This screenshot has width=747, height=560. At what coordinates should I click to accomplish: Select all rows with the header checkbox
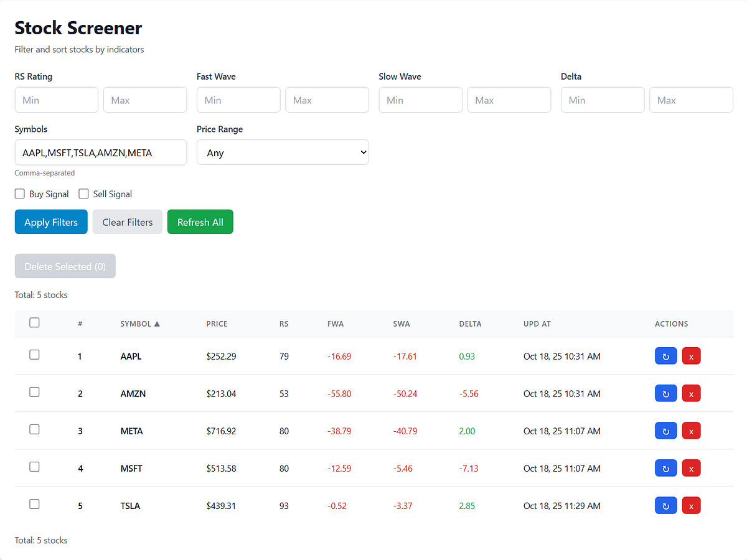coord(34,322)
